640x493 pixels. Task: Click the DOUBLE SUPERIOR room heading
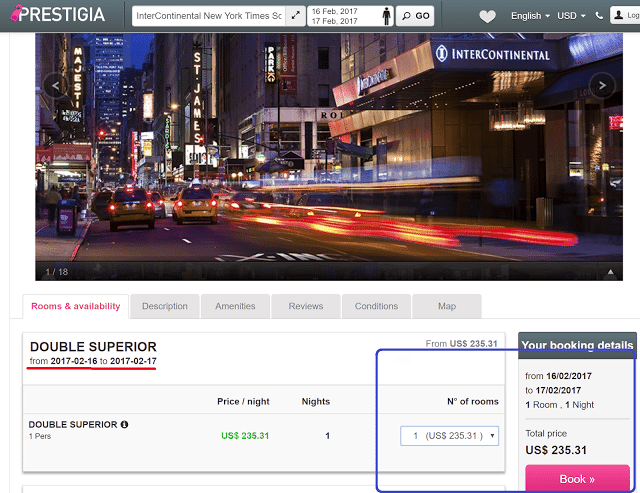coord(93,347)
